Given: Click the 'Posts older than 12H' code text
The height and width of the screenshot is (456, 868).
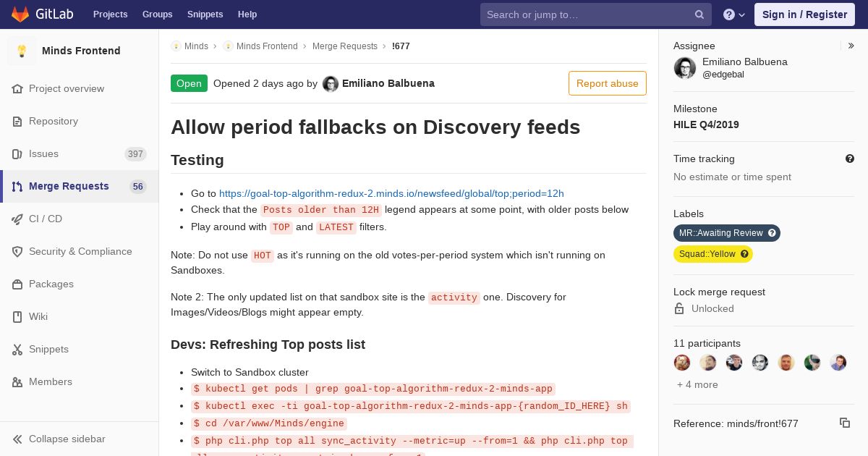Looking at the screenshot, I should [x=321, y=210].
